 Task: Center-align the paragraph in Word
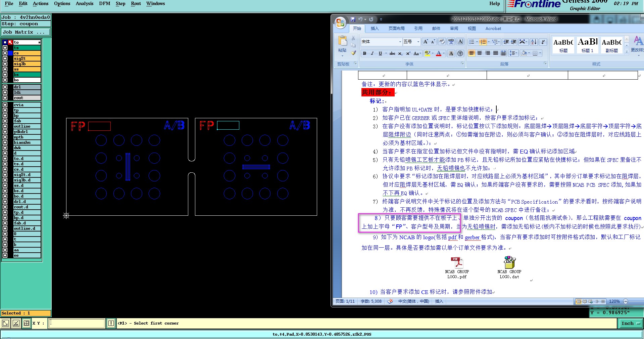click(x=480, y=53)
